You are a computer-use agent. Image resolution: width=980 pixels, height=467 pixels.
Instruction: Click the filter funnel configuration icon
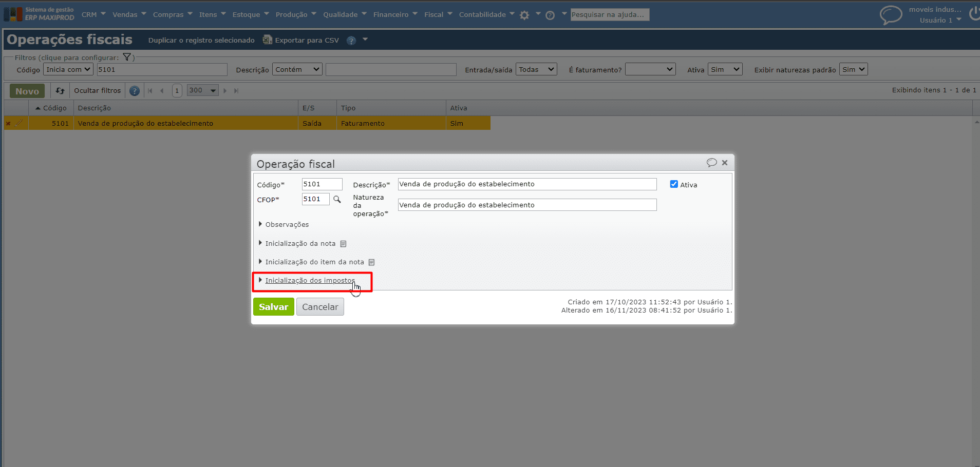click(x=127, y=57)
